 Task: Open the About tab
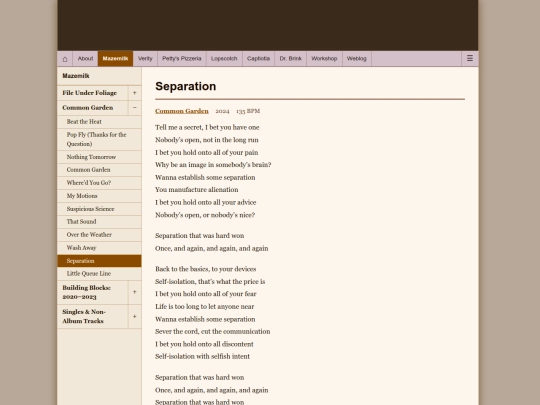tap(85, 59)
